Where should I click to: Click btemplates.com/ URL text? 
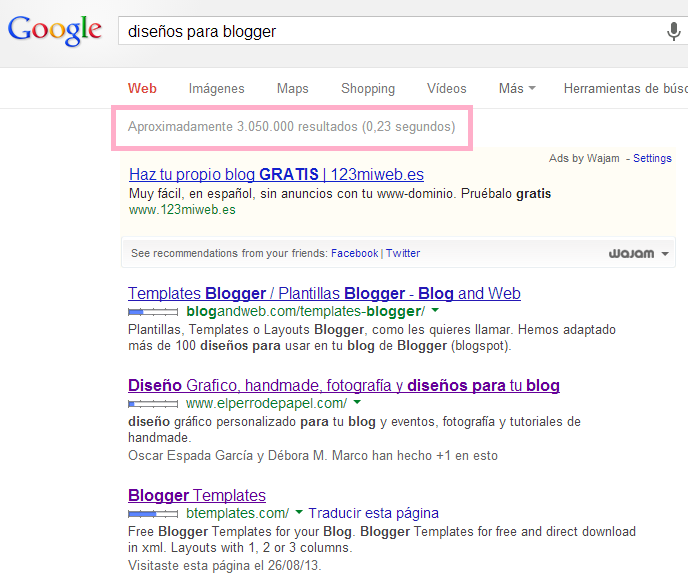click(x=237, y=513)
